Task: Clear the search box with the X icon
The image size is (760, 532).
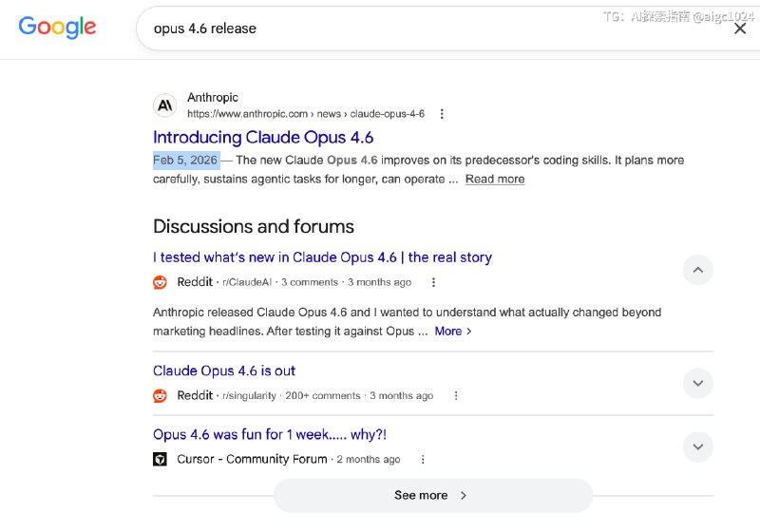Action: [x=740, y=28]
